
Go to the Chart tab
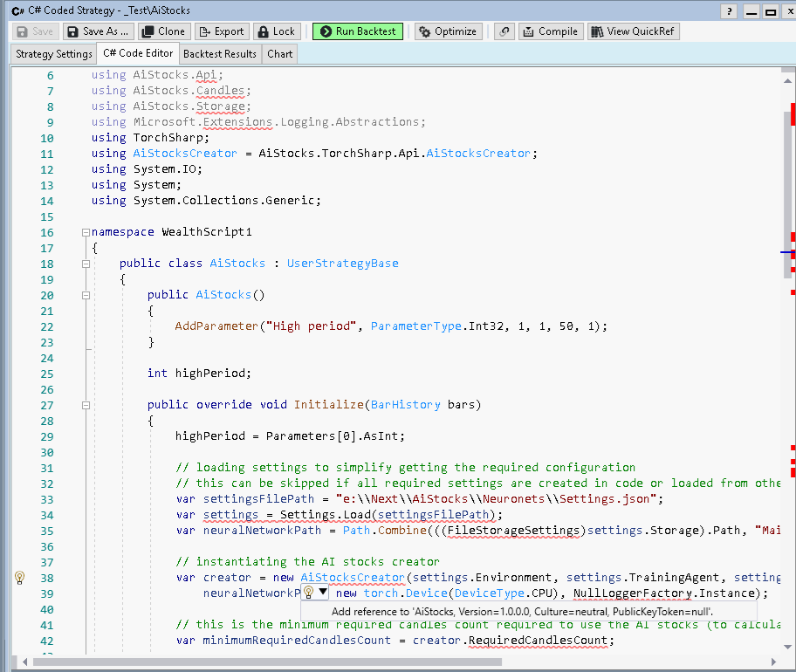coord(280,54)
